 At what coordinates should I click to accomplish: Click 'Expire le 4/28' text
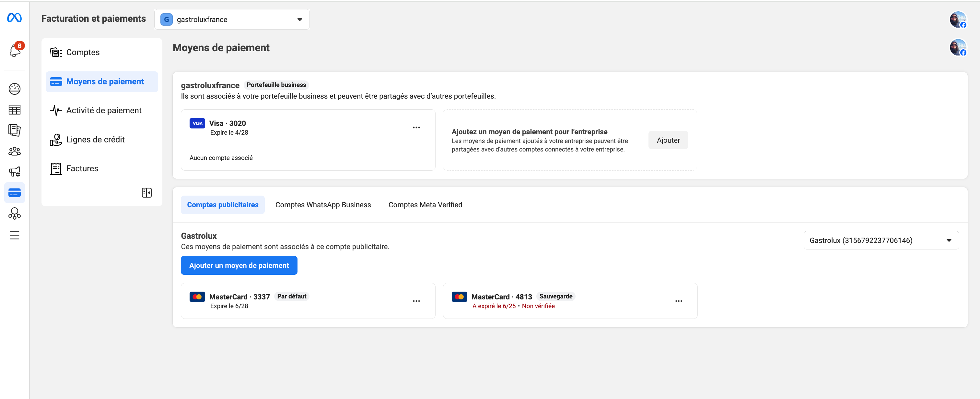[229, 132]
